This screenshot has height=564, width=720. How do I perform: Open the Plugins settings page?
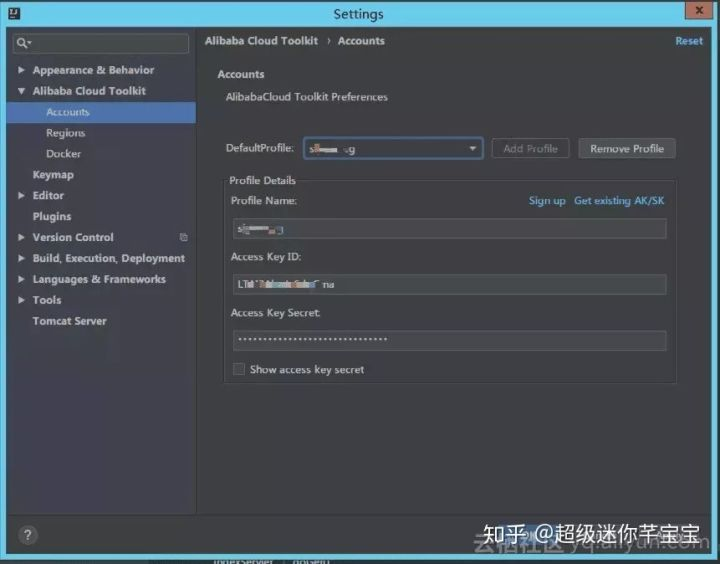coord(52,216)
